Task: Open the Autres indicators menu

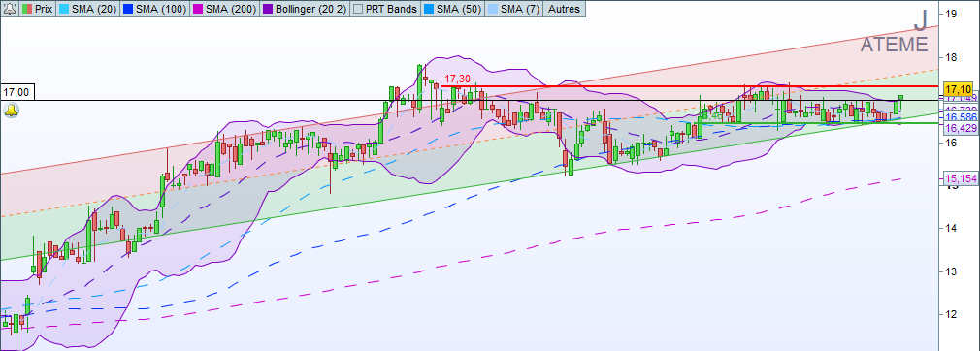Action: pyautogui.click(x=565, y=9)
